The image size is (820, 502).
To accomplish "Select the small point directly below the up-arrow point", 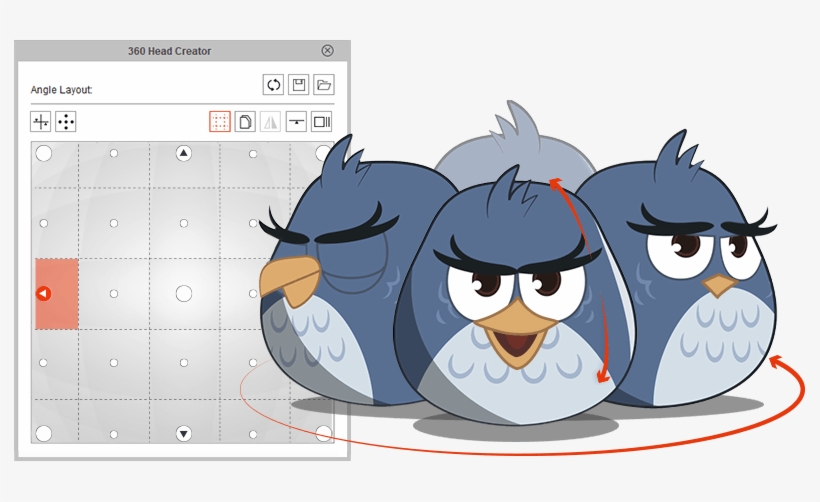I will point(184,223).
